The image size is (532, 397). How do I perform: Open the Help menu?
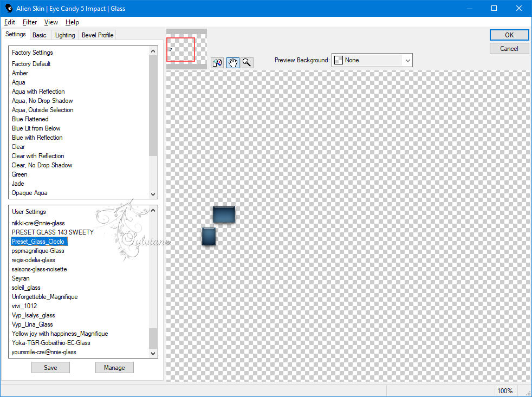point(72,22)
